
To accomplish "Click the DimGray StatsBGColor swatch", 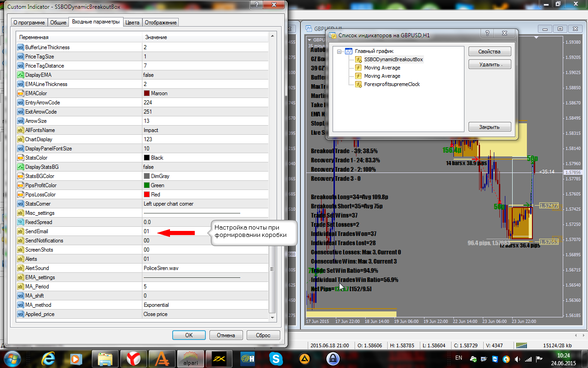I will (147, 176).
